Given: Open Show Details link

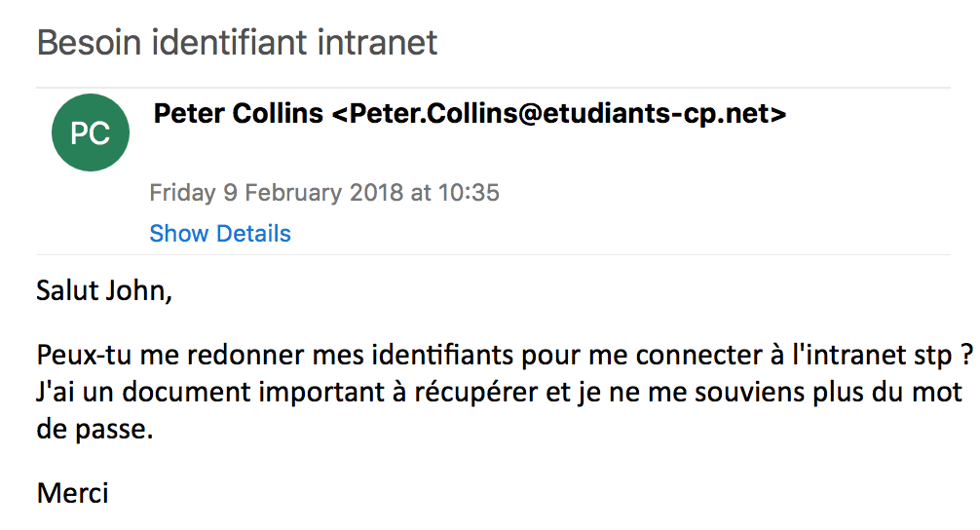Looking at the screenshot, I should tap(220, 234).
